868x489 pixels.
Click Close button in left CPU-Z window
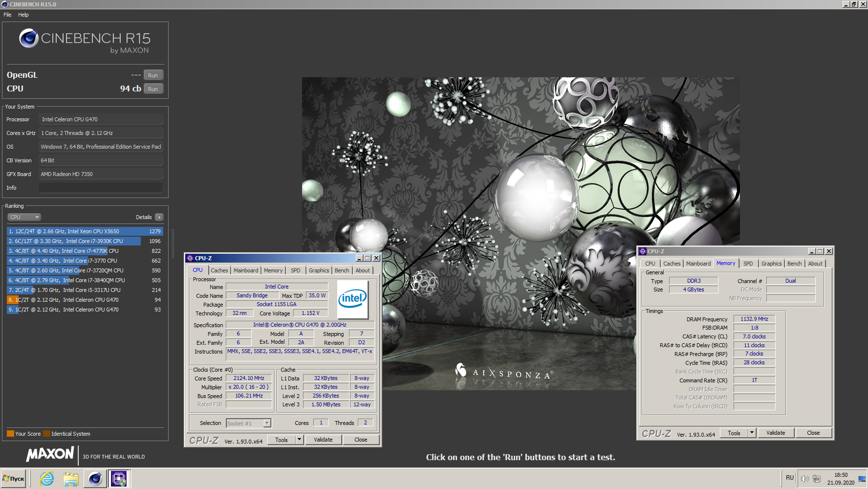[361, 440]
